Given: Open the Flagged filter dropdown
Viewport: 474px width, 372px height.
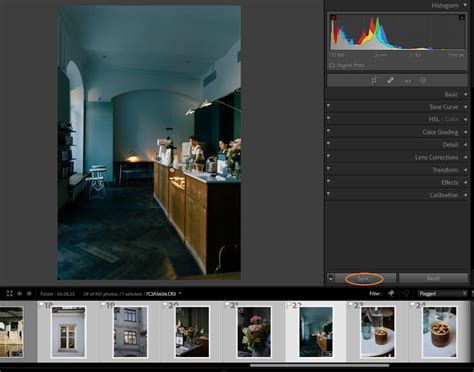Looking at the screenshot, I should [x=442, y=293].
